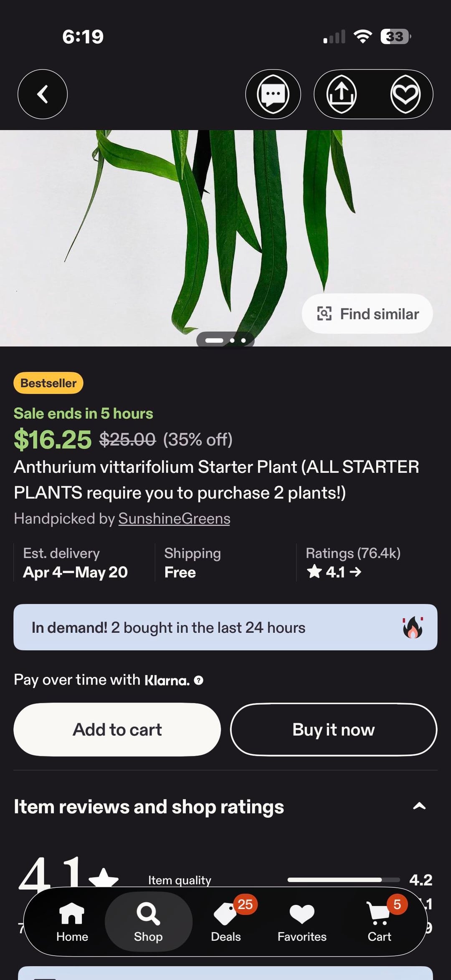This screenshot has height=980, width=451.
Task: Tap Find similar items button
Action: [x=367, y=314]
